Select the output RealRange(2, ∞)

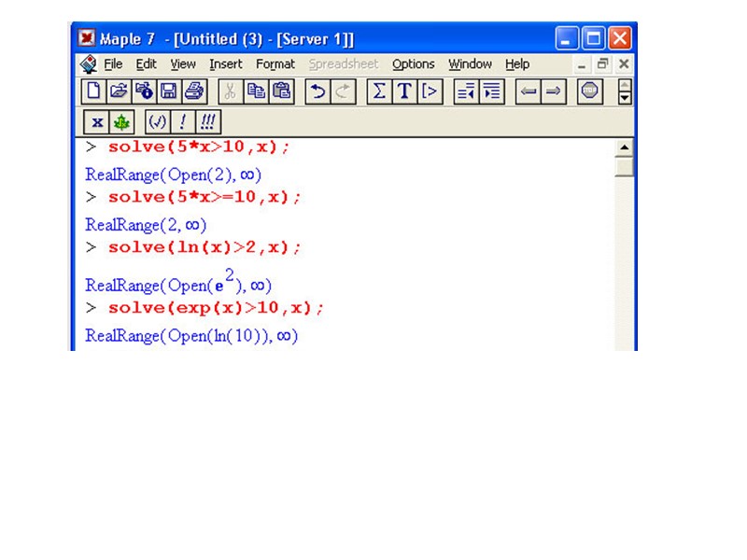click(146, 225)
